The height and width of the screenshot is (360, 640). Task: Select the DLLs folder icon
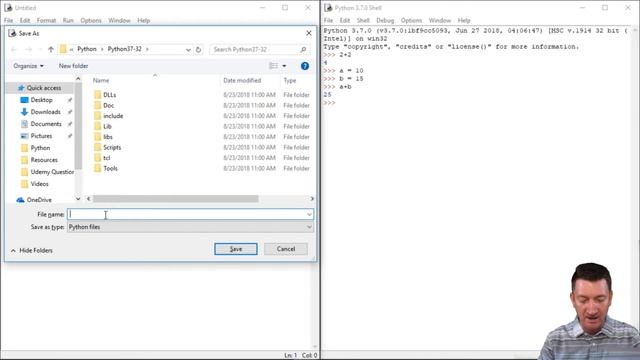click(x=98, y=95)
